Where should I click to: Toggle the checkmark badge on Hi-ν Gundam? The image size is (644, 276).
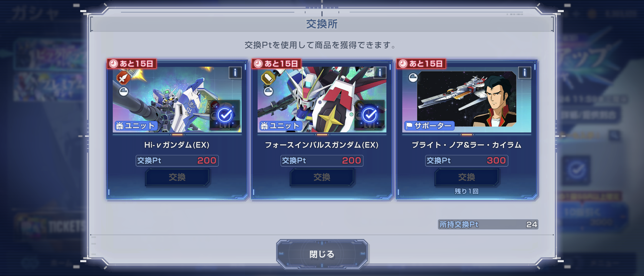(x=225, y=115)
